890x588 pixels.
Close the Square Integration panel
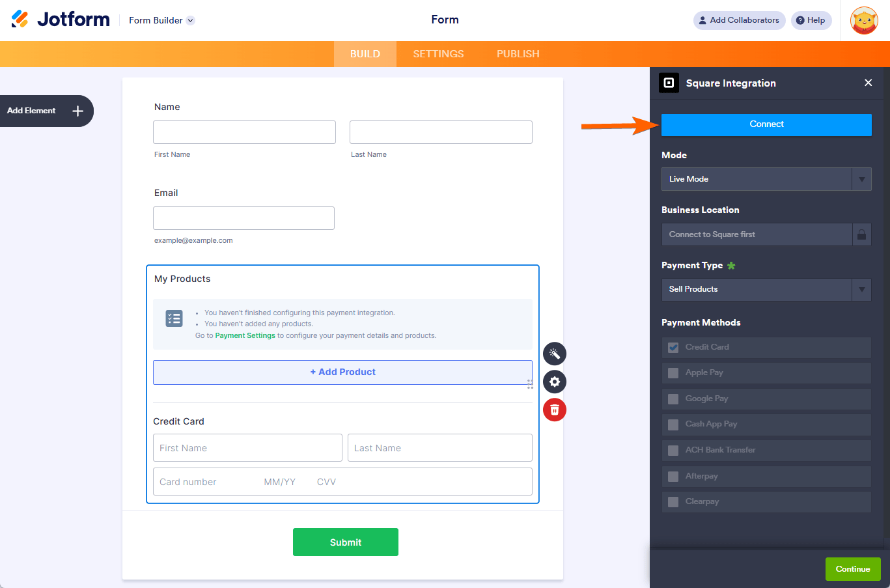868,83
